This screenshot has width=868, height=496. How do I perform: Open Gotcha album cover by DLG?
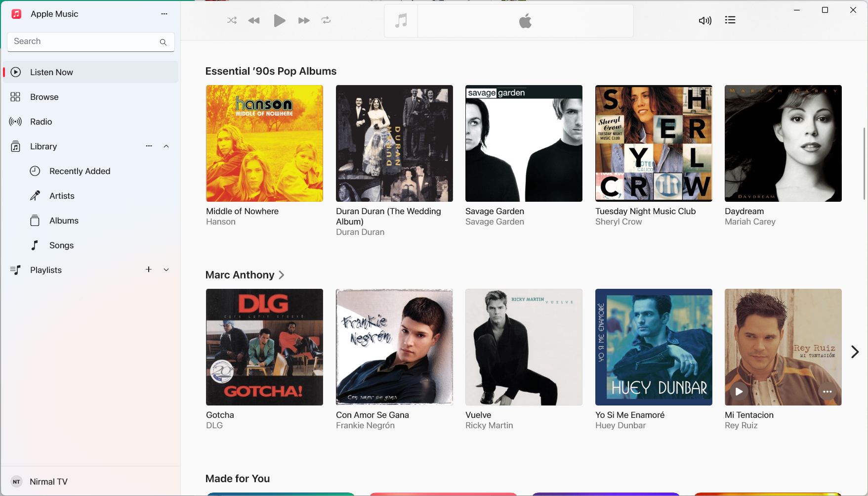tap(264, 347)
